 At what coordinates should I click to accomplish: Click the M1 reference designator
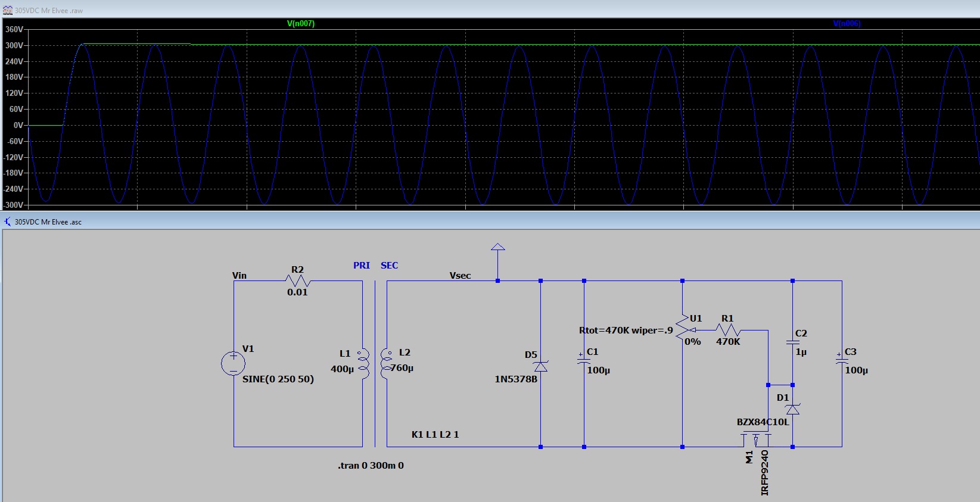tap(749, 457)
